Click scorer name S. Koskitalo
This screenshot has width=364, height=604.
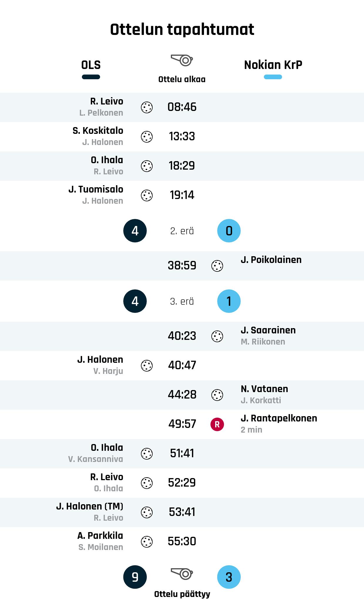click(x=98, y=131)
